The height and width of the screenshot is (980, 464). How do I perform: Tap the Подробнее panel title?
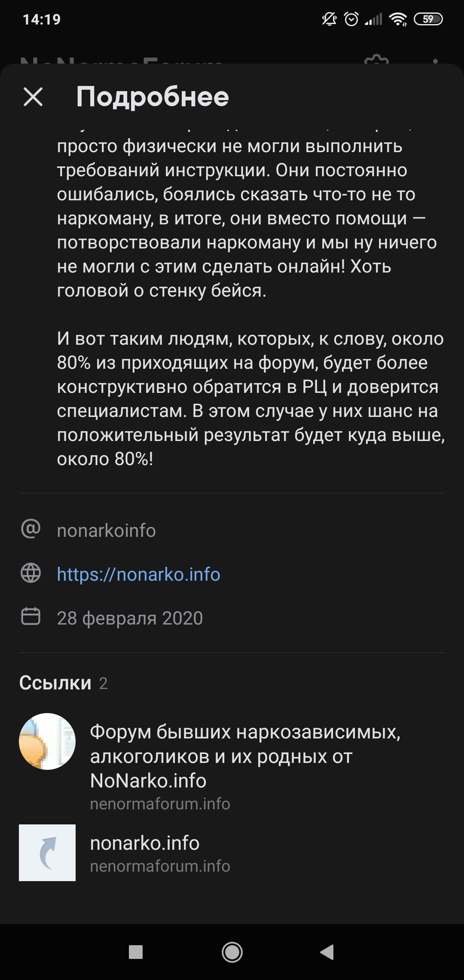coord(153,97)
